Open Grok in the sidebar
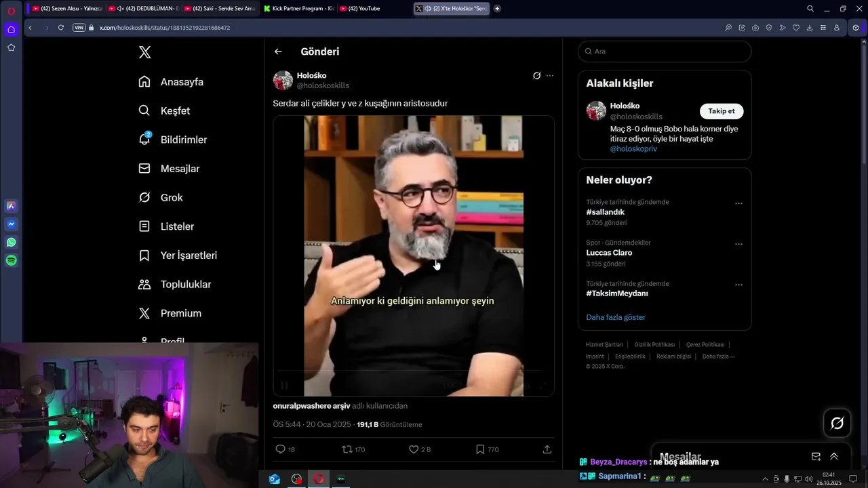Screen dimensions: 868x488 tap(160, 197)
